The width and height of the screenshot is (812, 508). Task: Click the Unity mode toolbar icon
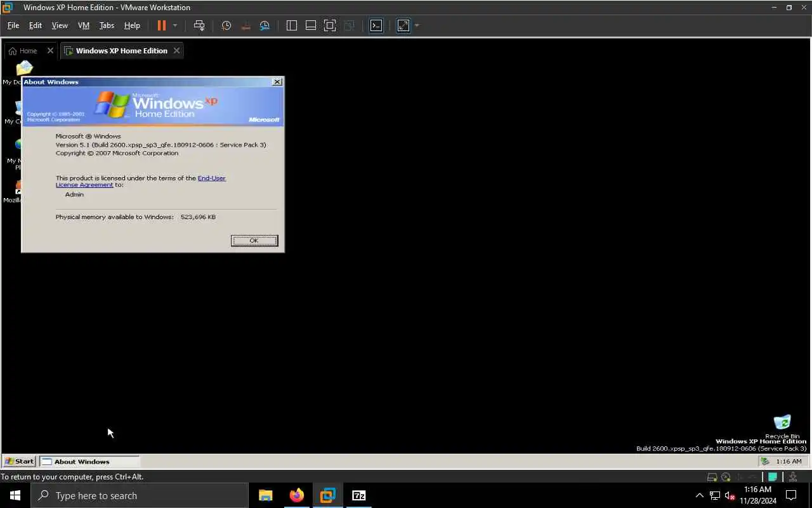point(349,25)
